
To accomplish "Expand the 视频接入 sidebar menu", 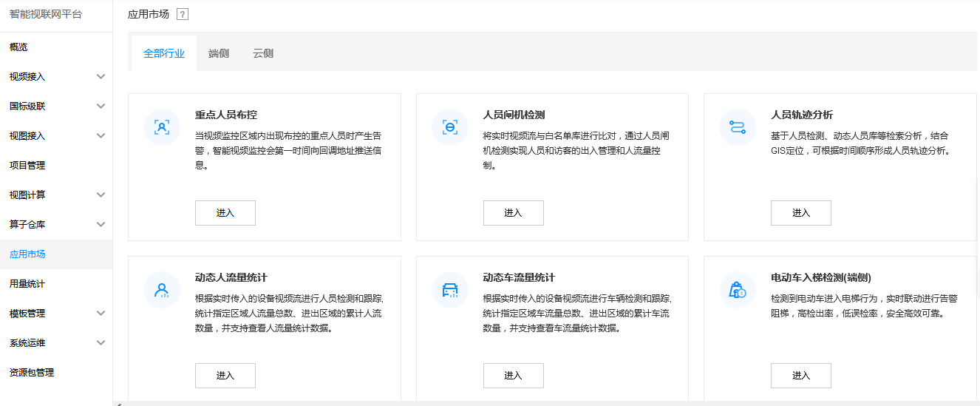I will click(x=56, y=77).
